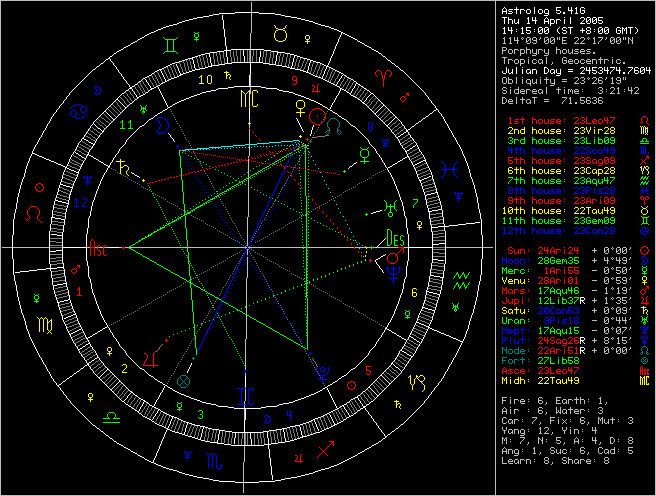656x496 pixels.
Task: Click the 'Astrolog 5.41G' header text
Action: pyautogui.click(x=538, y=10)
